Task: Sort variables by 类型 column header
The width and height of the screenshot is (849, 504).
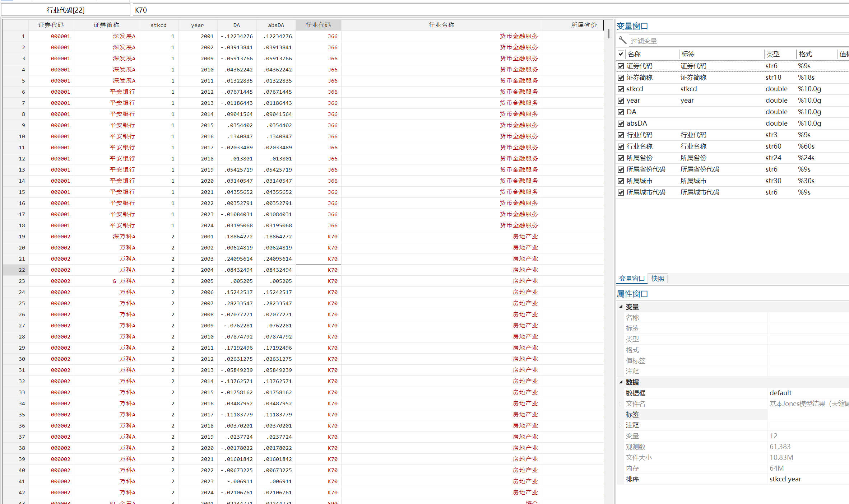Action: (773, 54)
